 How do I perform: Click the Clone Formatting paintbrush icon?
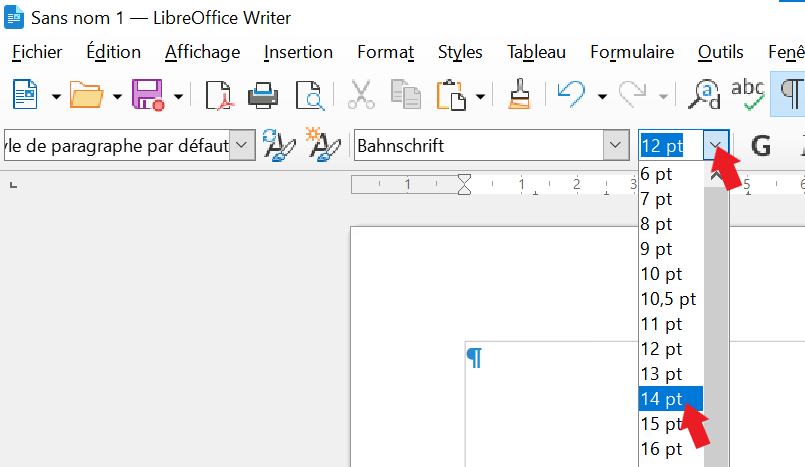tap(518, 95)
